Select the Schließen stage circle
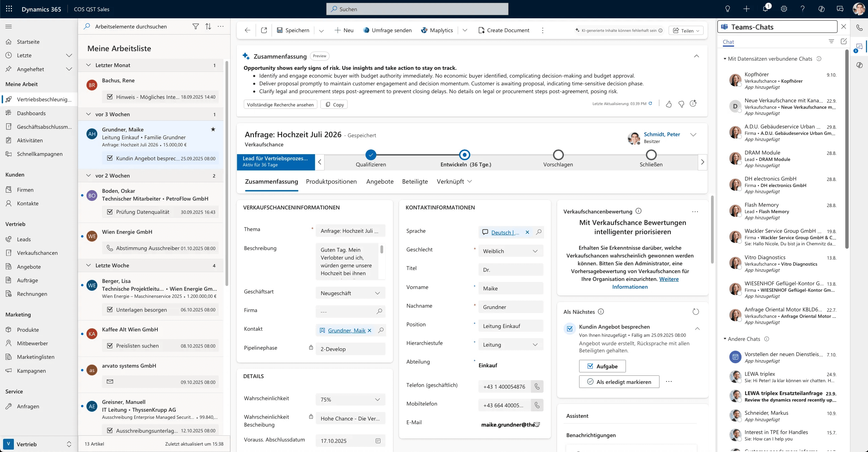 (651, 155)
